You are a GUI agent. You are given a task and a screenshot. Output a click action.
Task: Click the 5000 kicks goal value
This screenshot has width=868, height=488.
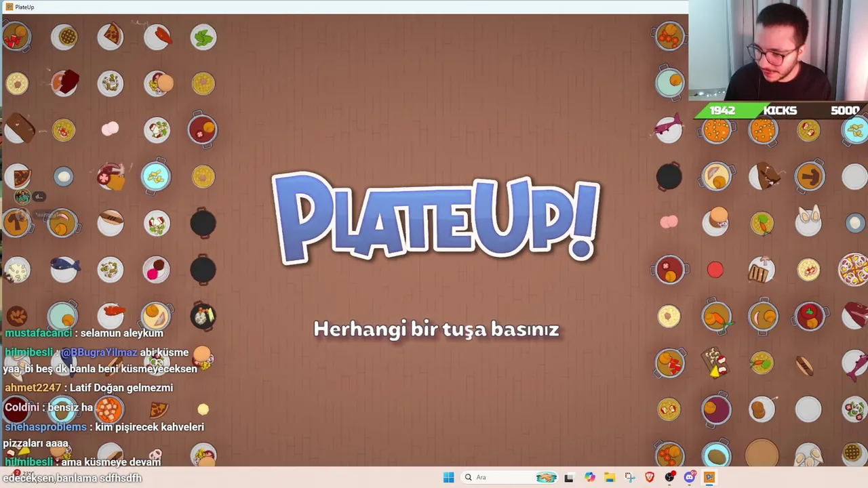845,110
